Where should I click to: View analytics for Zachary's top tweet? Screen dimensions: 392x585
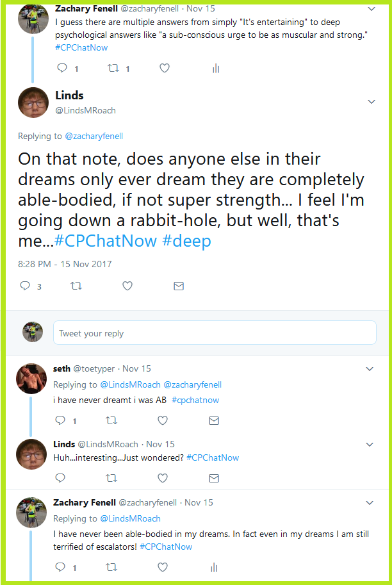[216, 68]
